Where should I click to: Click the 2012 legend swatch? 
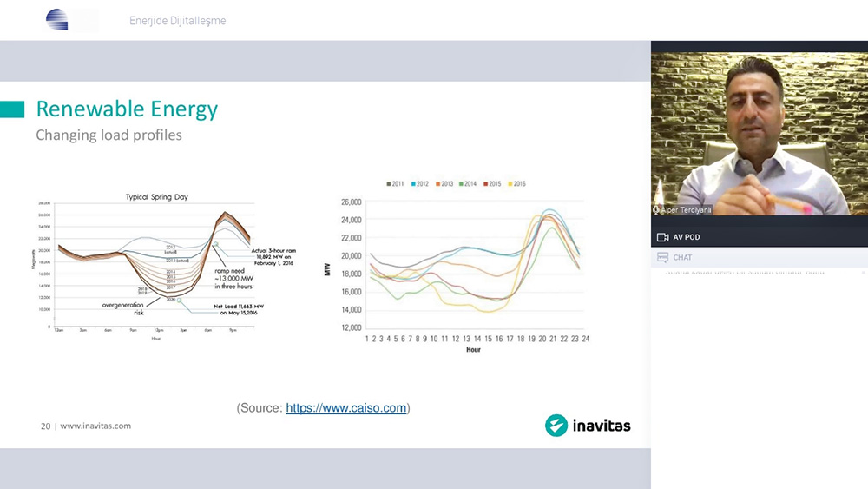[x=413, y=184]
